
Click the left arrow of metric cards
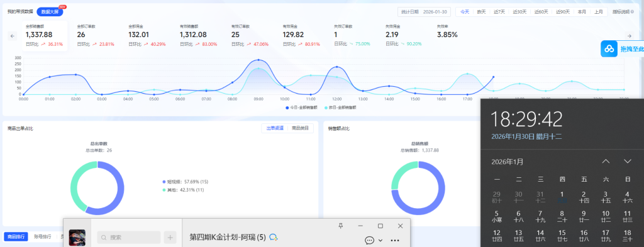13,36
